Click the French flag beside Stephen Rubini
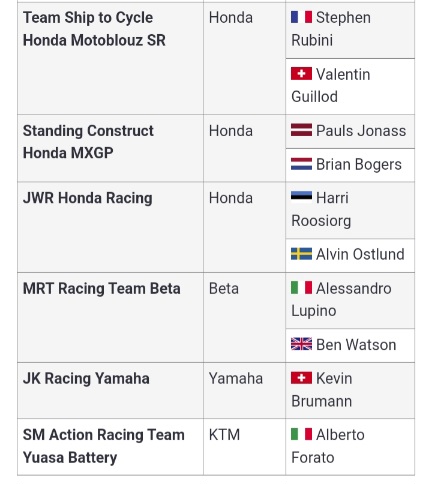432x484 pixels. pos(301,17)
